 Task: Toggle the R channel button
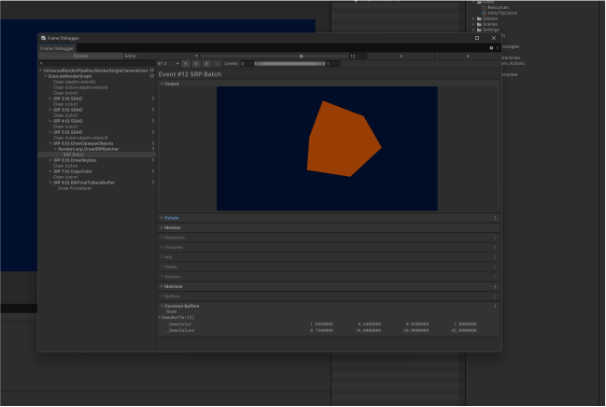click(186, 64)
